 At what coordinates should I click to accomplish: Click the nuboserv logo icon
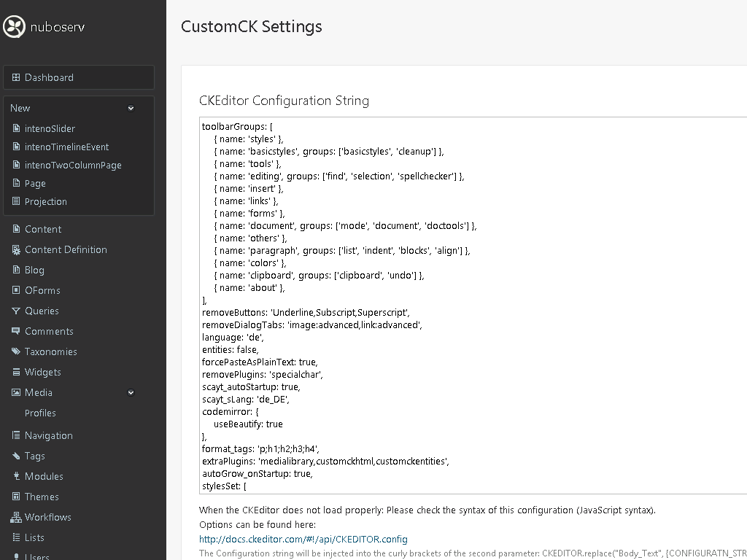(14, 27)
